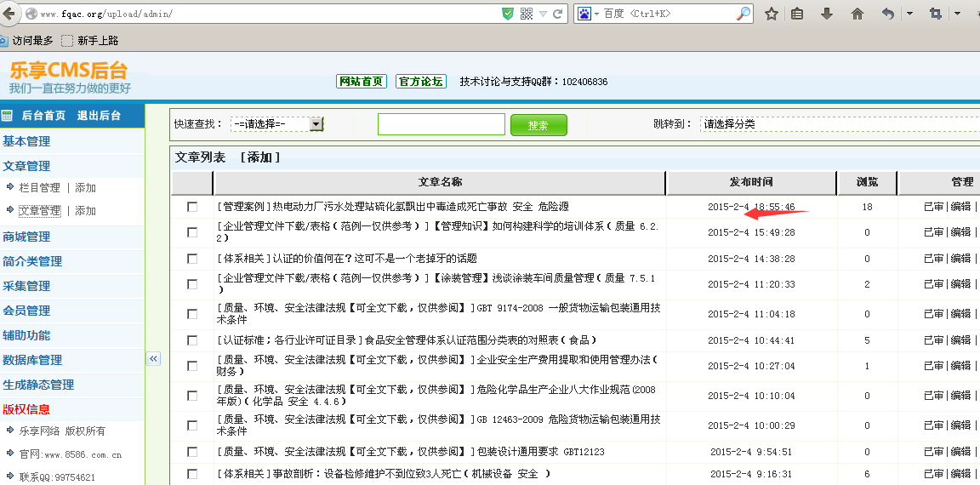Expand the 辅助功能 menu section
Viewport: 980px width, 485px height.
coord(26,335)
